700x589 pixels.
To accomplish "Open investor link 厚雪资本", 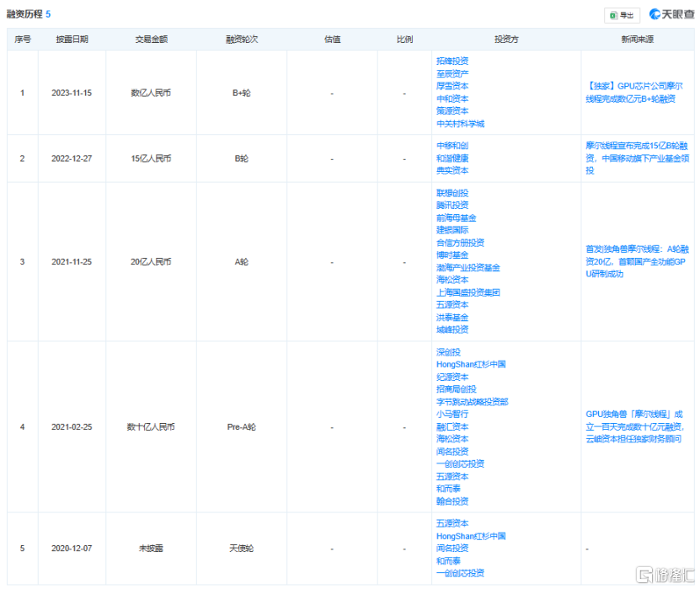I will pos(452,86).
